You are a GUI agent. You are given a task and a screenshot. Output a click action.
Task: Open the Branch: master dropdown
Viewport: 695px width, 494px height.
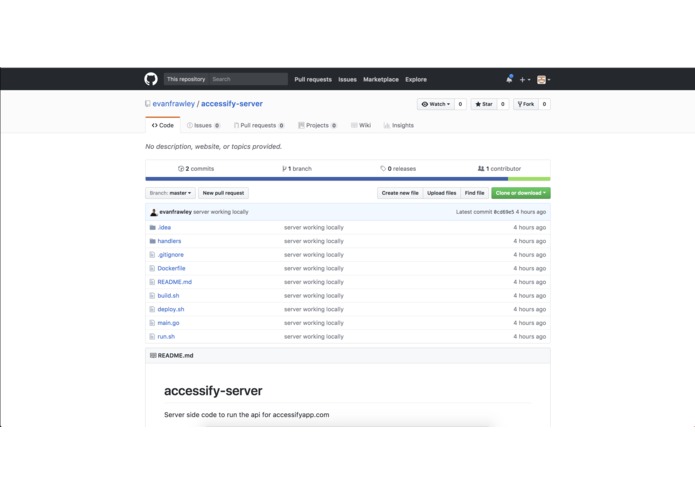(170, 193)
